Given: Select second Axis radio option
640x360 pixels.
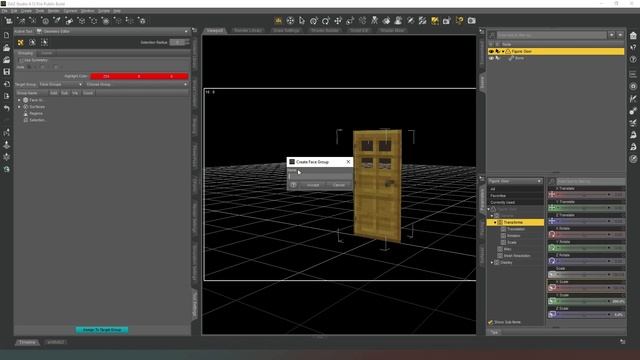Looking at the screenshot, I should (42, 67).
